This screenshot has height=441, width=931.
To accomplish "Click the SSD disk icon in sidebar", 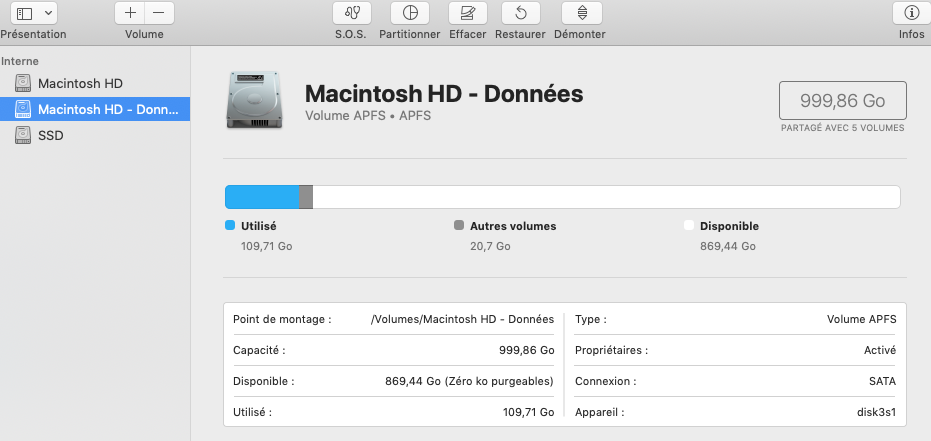I will (23, 135).
